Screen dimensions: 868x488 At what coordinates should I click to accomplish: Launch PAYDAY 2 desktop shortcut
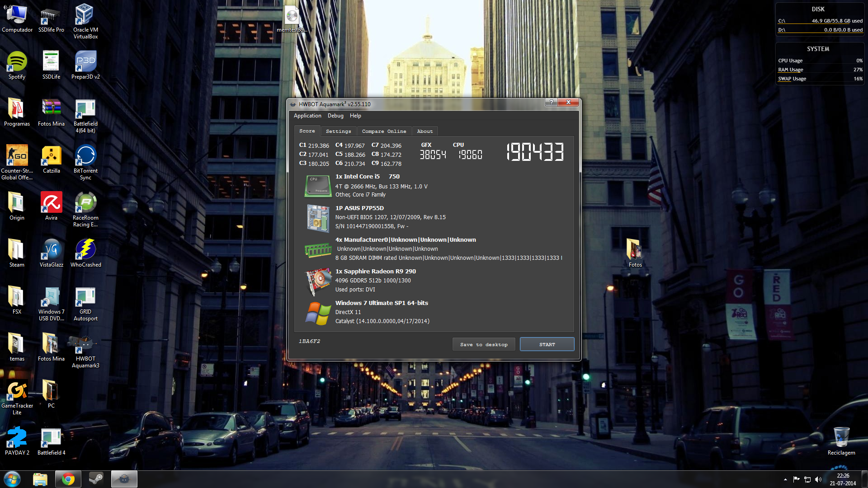point(17,441)
